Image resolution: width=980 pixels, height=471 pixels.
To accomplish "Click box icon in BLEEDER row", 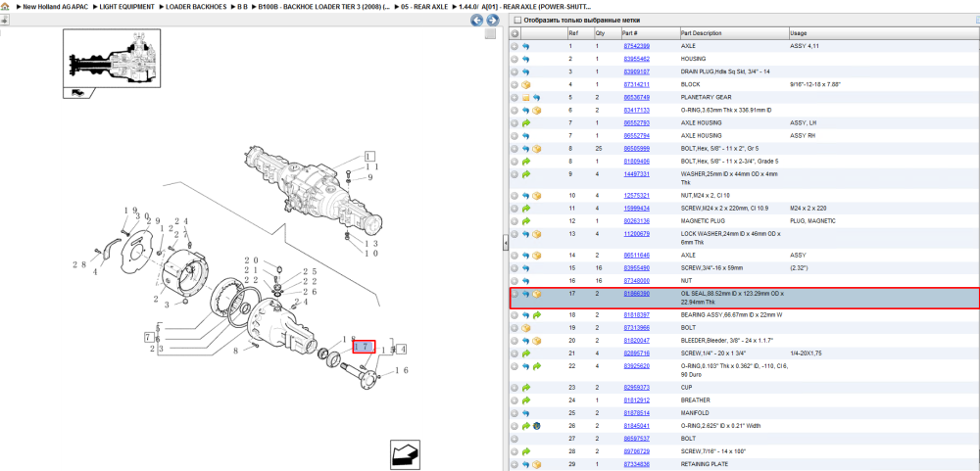I will 536,341.
